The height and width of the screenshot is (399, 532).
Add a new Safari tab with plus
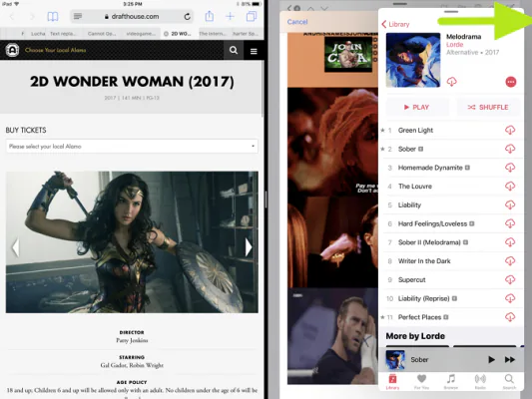pyautogui.click(x=230, y=16)
